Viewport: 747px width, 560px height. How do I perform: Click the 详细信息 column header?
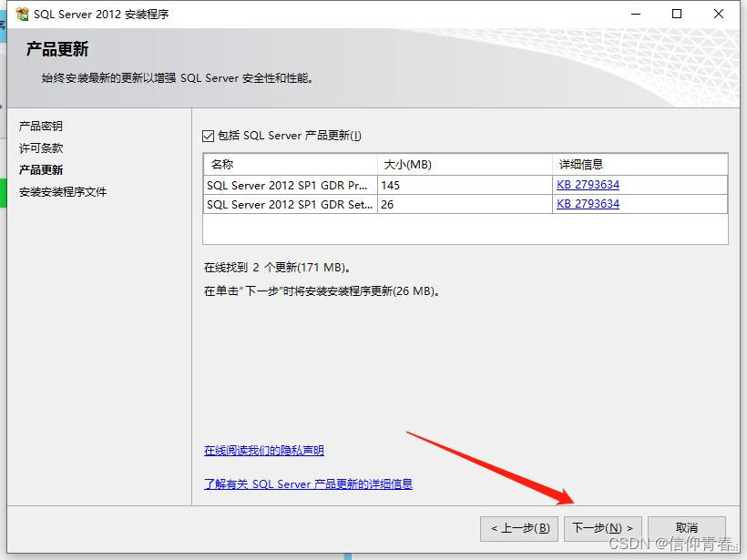pos(640,165)
